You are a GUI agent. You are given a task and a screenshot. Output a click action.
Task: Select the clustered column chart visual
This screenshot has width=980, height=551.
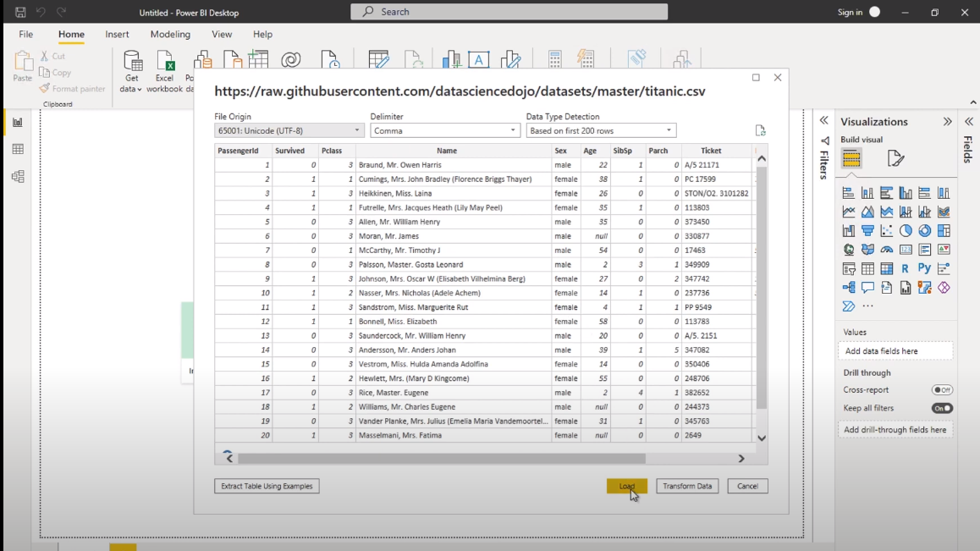coord(906,193)
